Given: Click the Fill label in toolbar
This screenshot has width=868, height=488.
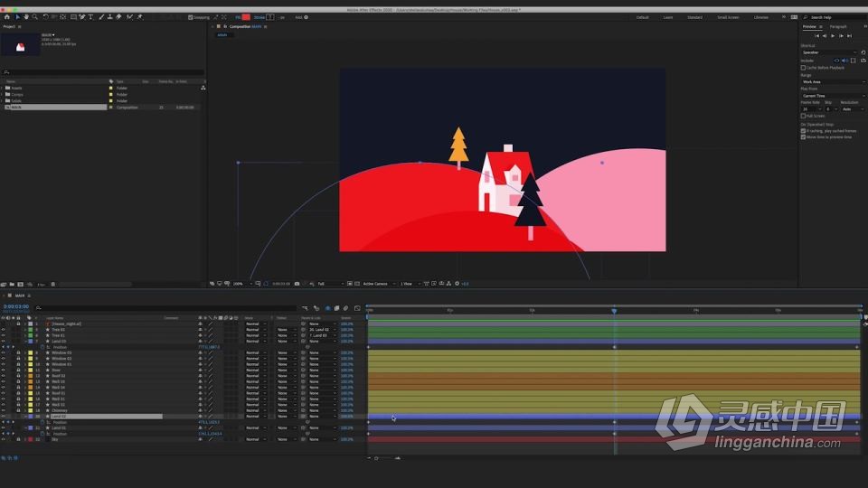Looking at the screenshot, I should coord(238,17).
